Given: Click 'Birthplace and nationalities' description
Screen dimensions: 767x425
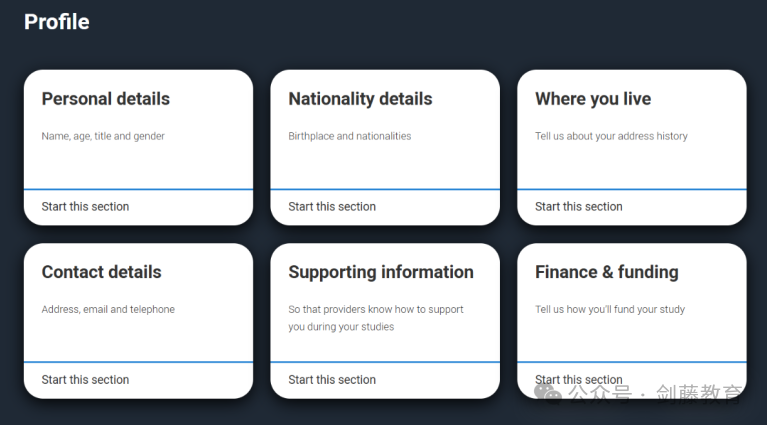Looking at the screenshot, I should click(x=349, y=136).
